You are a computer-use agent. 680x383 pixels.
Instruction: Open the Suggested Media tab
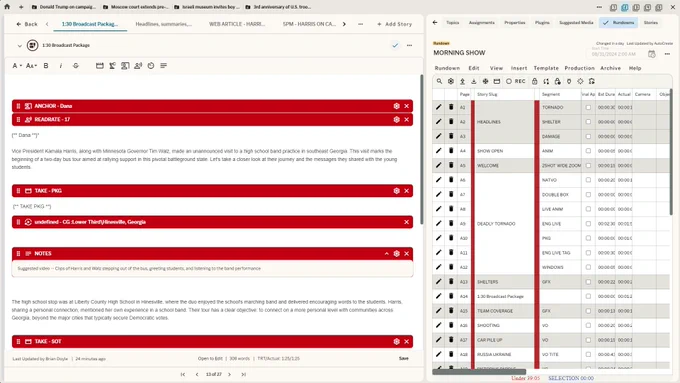point(576,23)
